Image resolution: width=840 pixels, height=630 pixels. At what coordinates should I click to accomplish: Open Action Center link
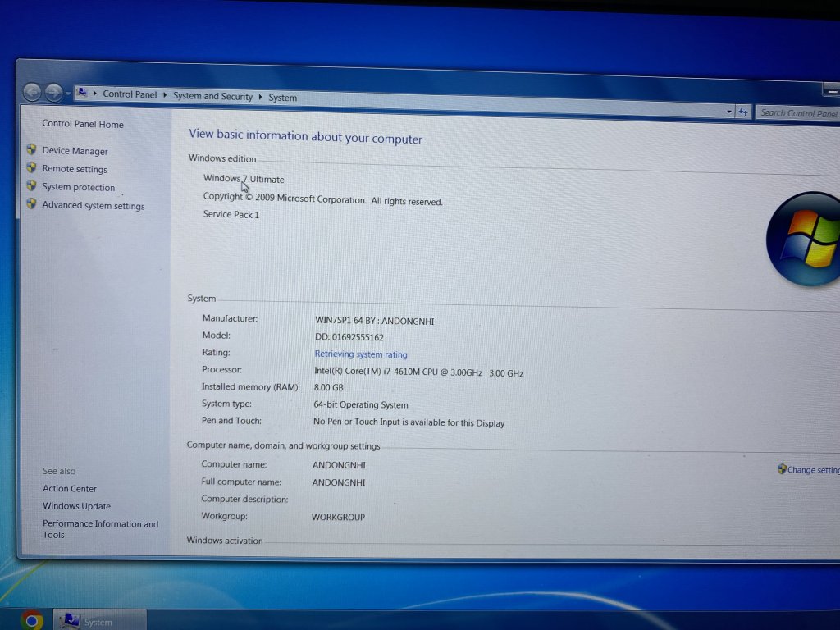click(x=70, y=489)
